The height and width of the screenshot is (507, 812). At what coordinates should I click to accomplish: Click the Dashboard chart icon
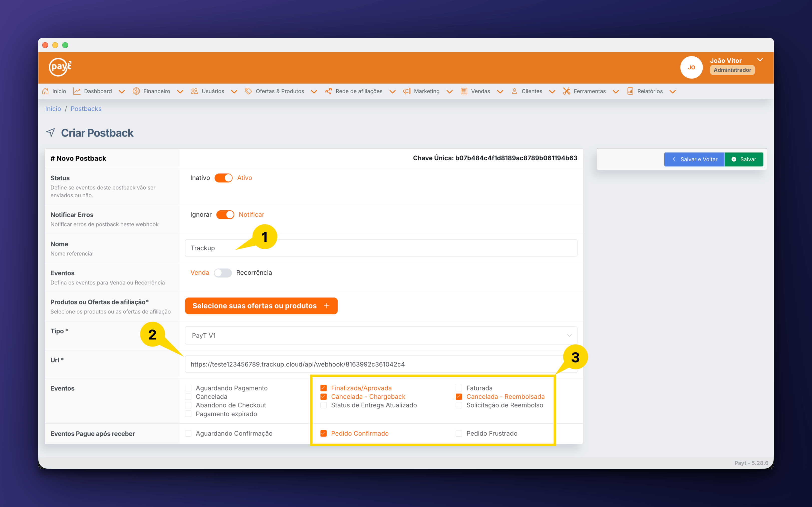pyautogui.click(x=77, y=91)
